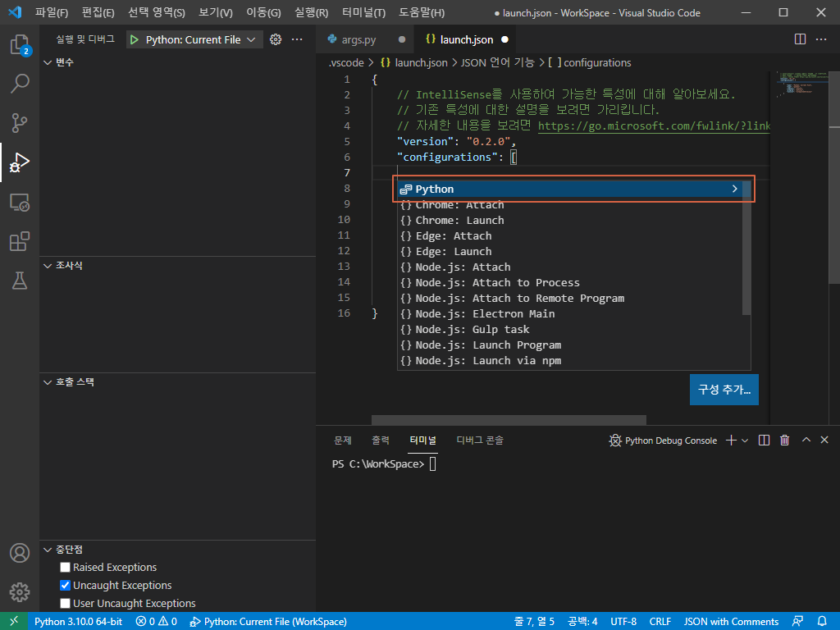Click the 구성 추가... button

[724, 390]
